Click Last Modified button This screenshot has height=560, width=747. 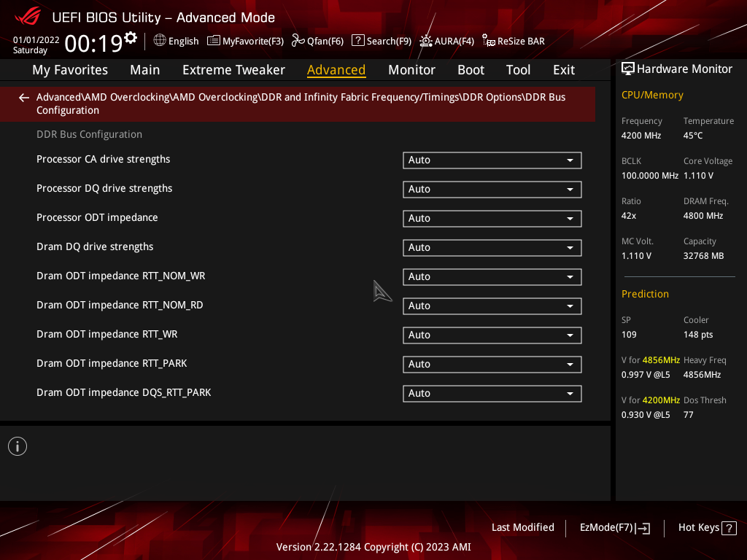(x=523, y=527)
